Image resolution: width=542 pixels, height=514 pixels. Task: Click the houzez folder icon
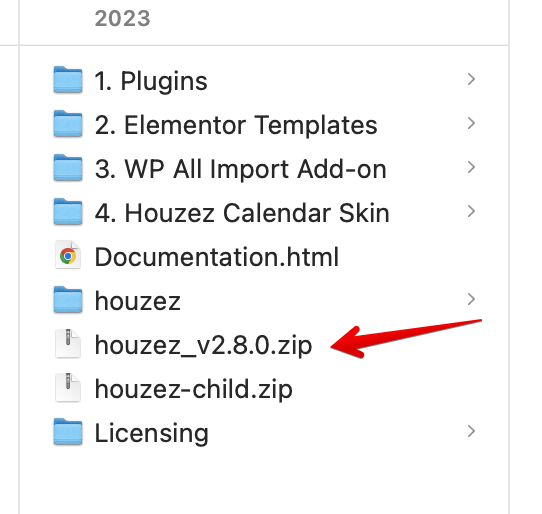[68, 299]
